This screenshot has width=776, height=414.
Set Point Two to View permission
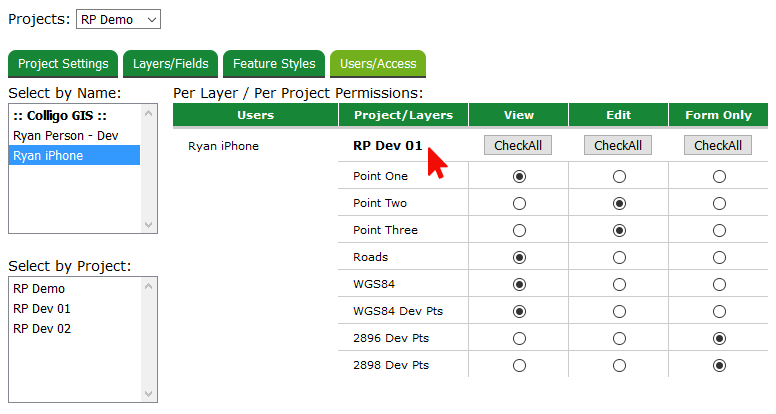point(519,204)
